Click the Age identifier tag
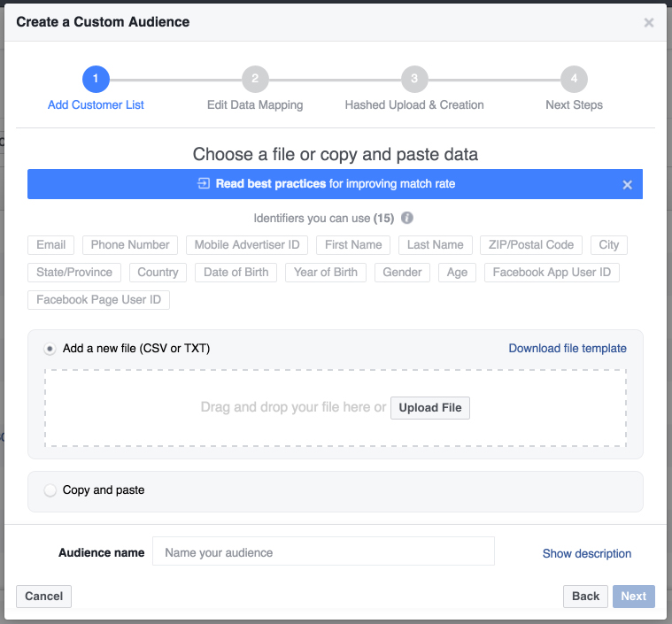 [457, 272]
